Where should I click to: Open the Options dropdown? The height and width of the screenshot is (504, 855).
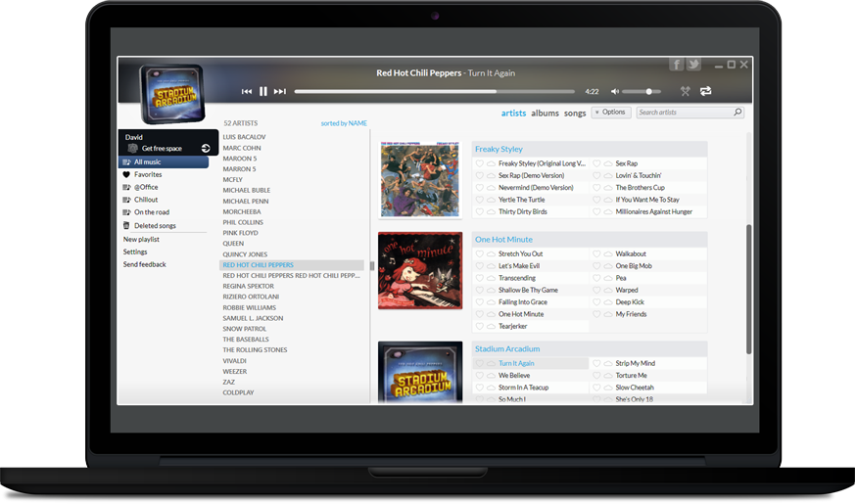click(x=611, y=113)
